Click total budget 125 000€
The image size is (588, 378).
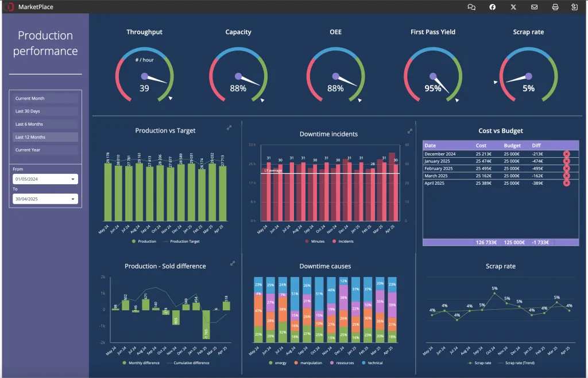514,243
